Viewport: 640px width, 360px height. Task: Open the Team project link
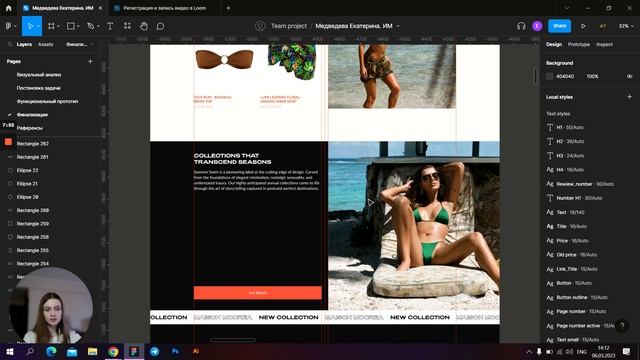pyautogui.click(x=289, y=26)
